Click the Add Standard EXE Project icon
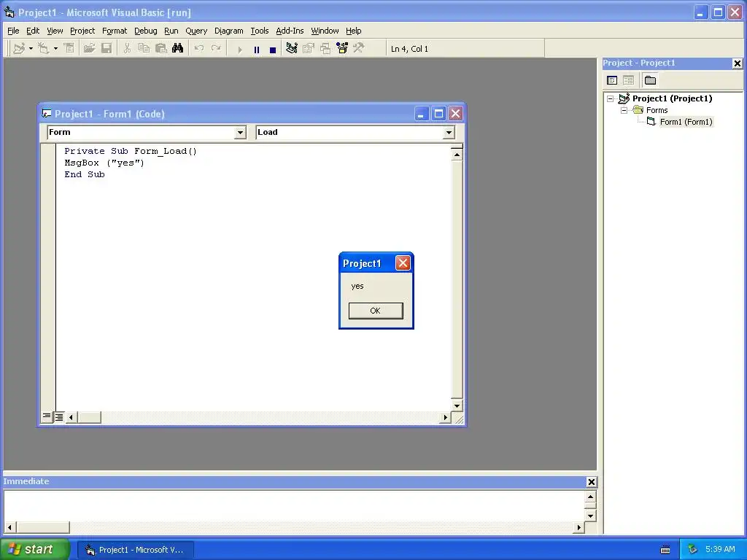 19,49
